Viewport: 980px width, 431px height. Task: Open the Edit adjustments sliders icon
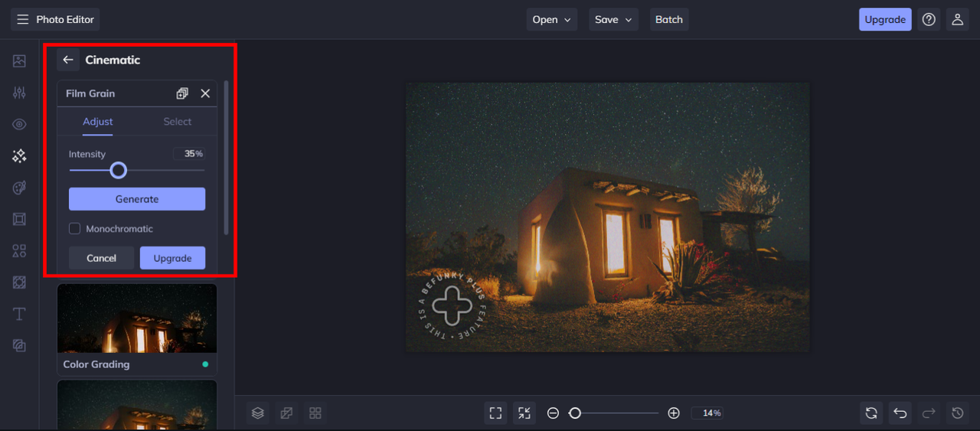[19, 93]
